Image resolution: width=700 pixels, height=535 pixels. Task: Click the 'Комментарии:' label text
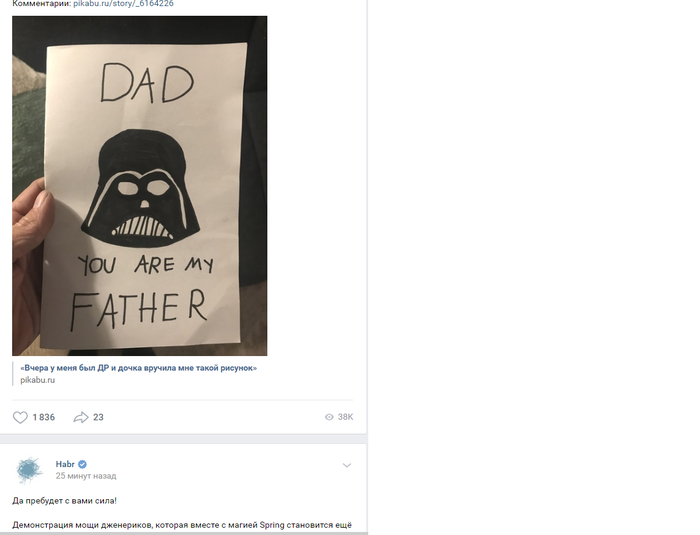tap(42, 4)
